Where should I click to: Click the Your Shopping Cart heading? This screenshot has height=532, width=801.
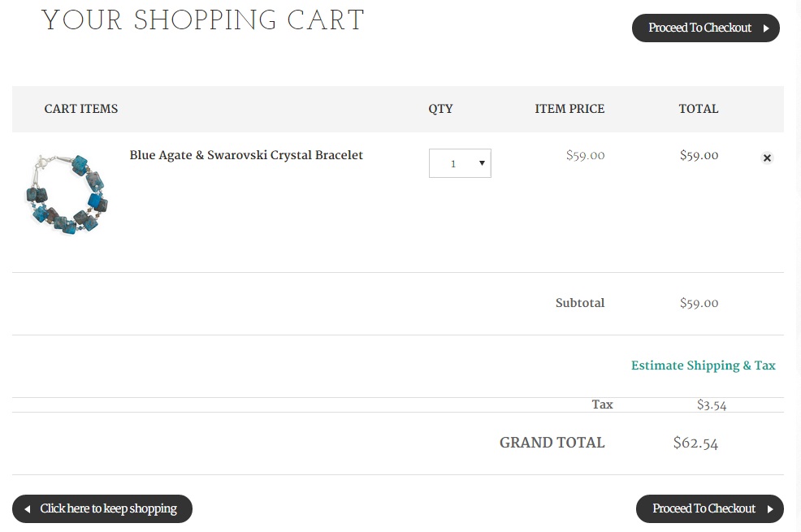pyautogui.click(x=203, y=21)
